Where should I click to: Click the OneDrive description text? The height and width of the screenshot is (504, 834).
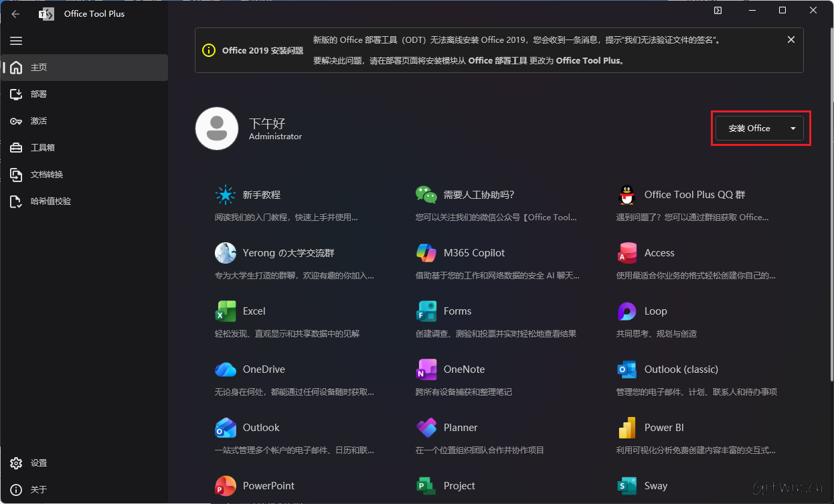pyautogui.click(x=295, y=392)
